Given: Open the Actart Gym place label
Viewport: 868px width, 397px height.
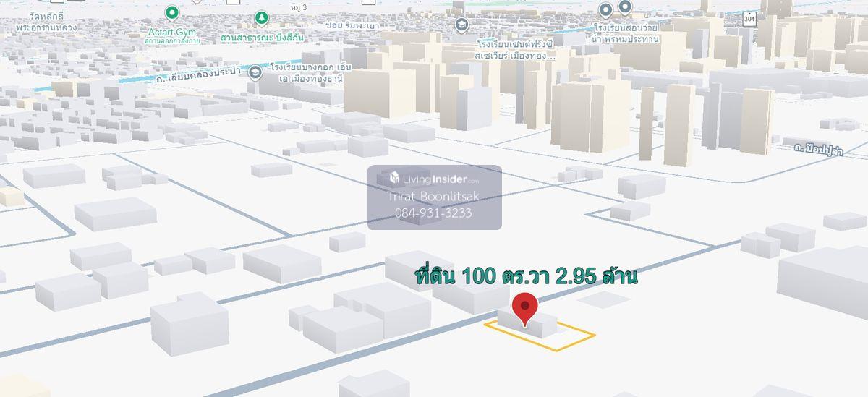Looking at the screenshot, I should tap(171, 33).
